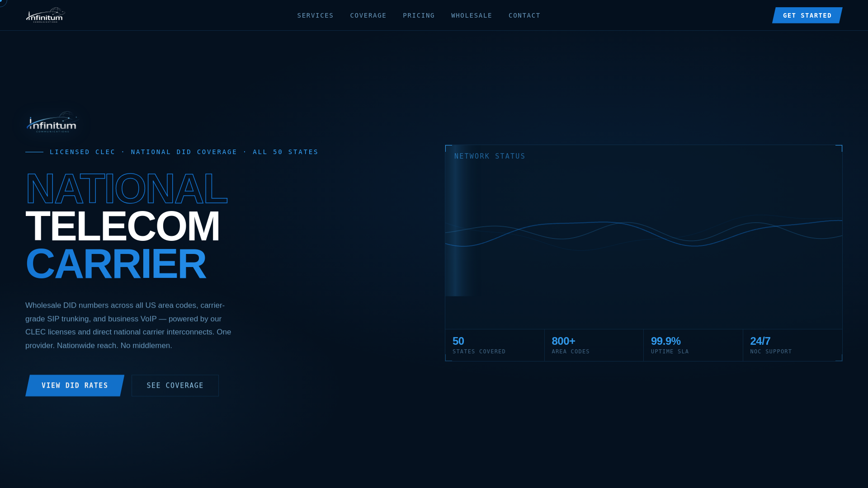868x488 pixels.
Task: Click the Network Status label
Action: coord(490,156)
